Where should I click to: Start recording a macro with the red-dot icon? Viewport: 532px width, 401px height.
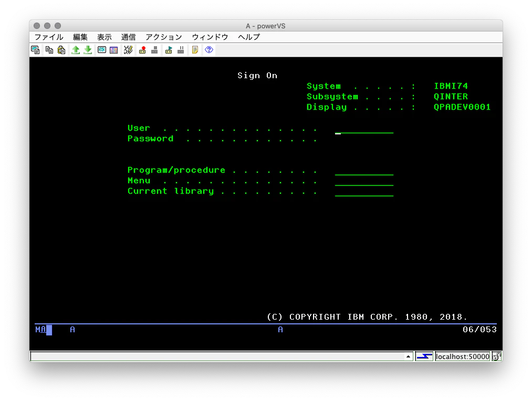142,50
